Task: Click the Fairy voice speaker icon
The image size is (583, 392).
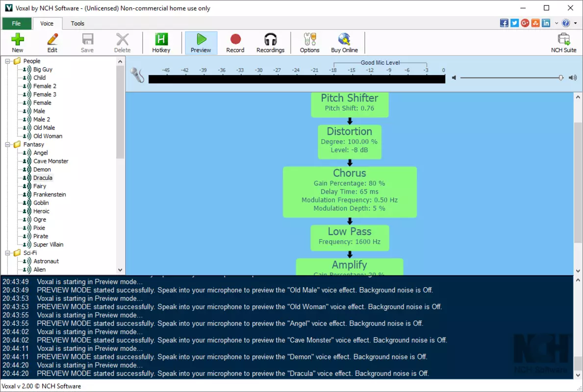Action: (x=27, y=186)
